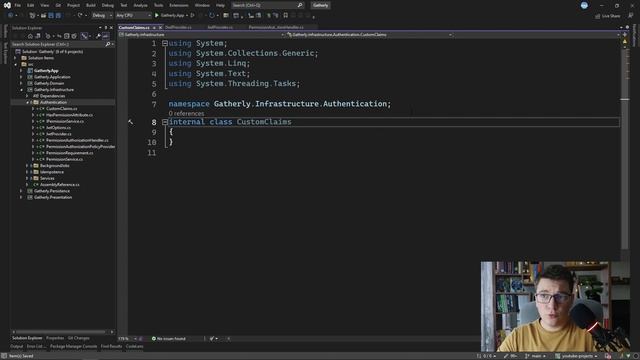Expand the Gatherly.Persistence project node
This screenshot has height=360, width=640.
(22, 191)
